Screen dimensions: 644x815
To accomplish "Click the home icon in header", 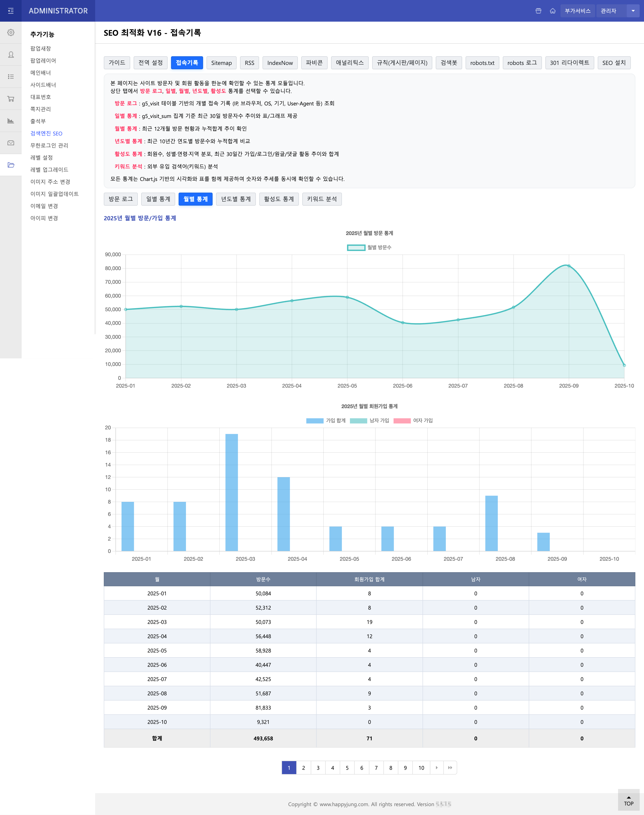I will tap(552, 11).
